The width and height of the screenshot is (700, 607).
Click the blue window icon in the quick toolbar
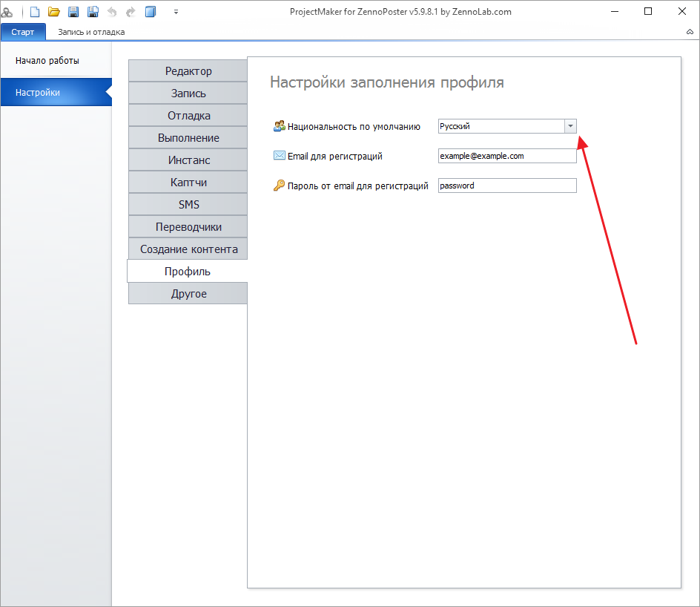[151, 12]
